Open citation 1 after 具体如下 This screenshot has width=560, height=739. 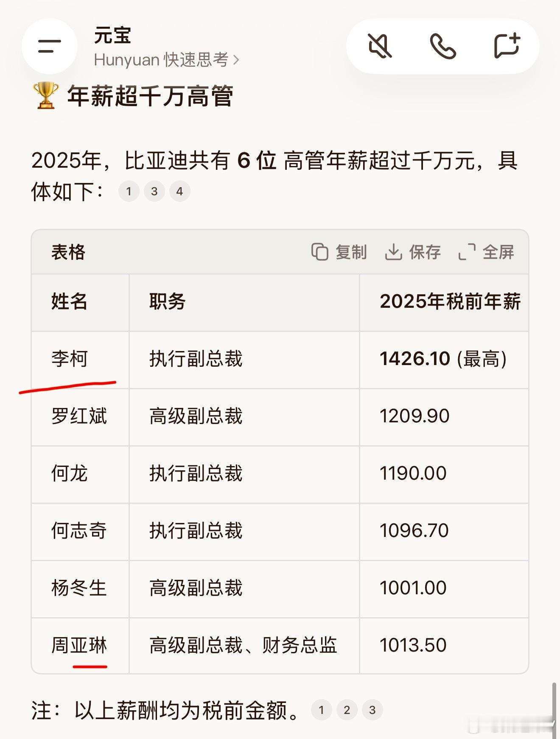coord(129,191)
